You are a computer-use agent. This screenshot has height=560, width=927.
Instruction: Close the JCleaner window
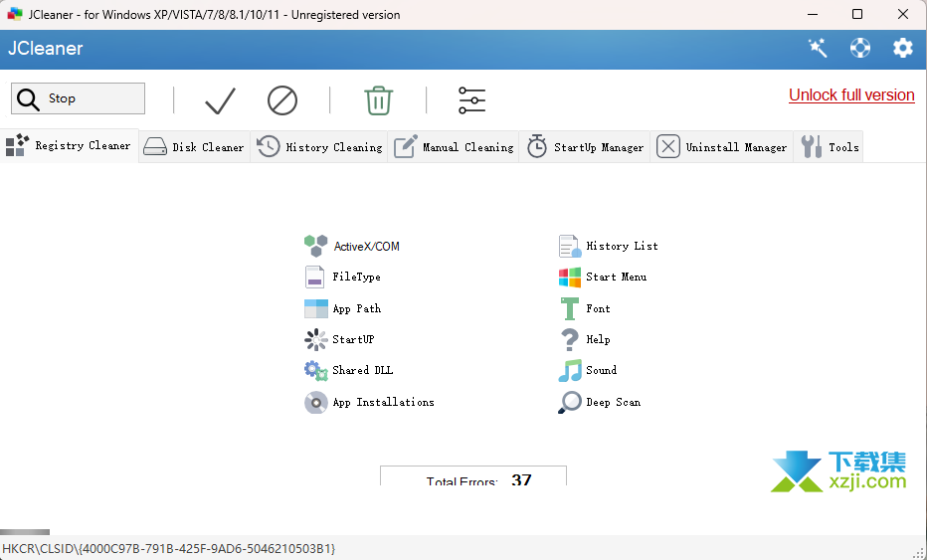click(903, 14)
